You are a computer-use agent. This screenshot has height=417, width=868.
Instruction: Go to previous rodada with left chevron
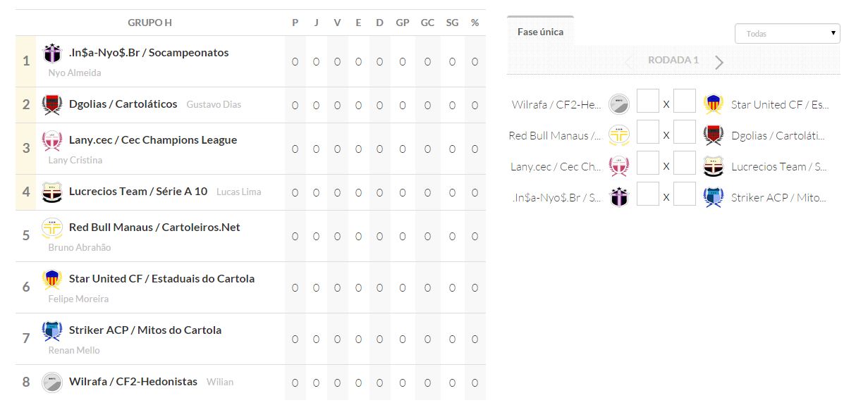click(x=628, y=62)
